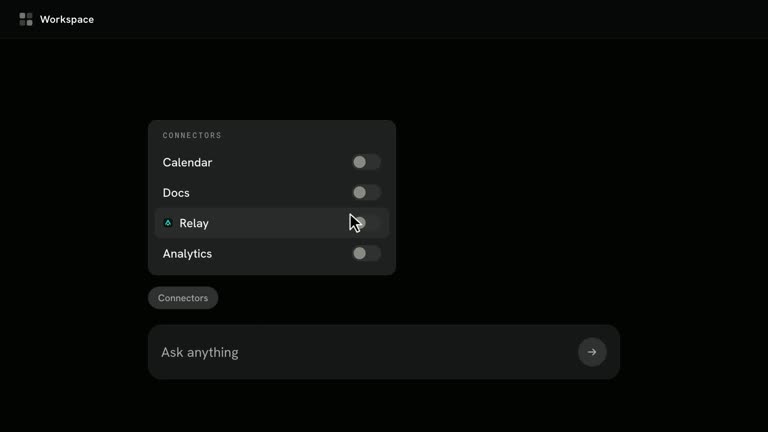This screenshot has width=768, height=432.
Task: Click the Relay connector logo icon
Action: pyautogui.click(x=168, y=223)
